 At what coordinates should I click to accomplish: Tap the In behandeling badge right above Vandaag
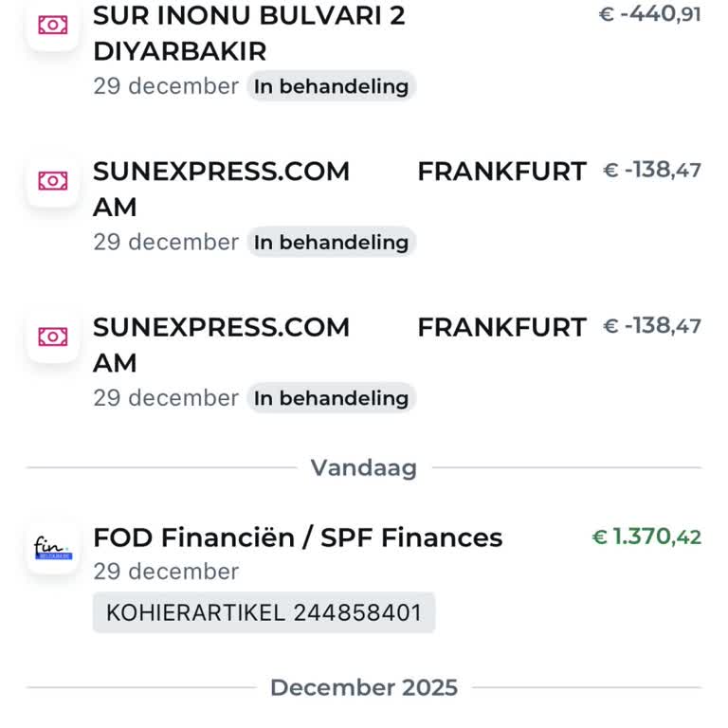pos(331,398)
